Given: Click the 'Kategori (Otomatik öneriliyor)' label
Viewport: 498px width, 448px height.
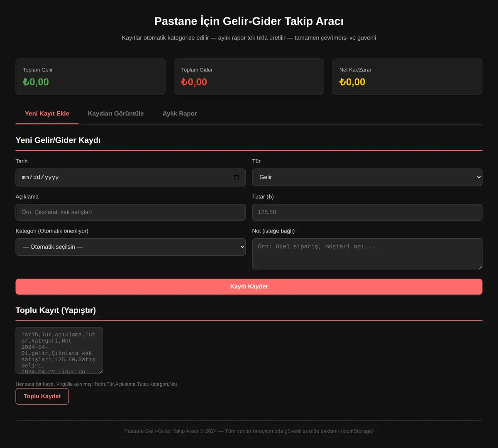Looking at the screenshot, I should 52,231.
